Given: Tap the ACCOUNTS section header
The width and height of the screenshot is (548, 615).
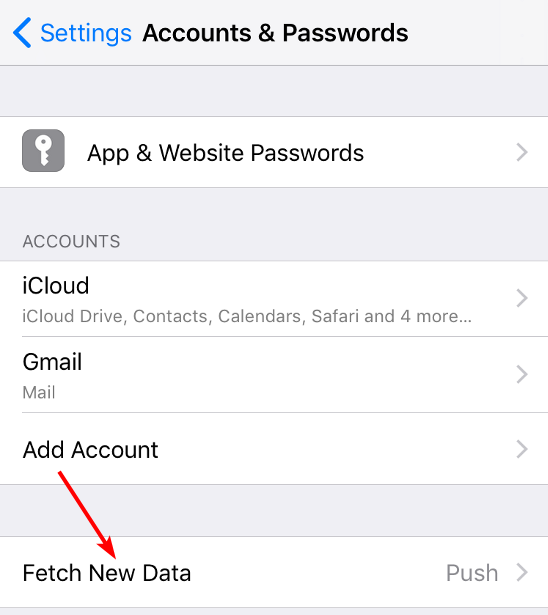Looking at the screenshot, I should 71,241.
